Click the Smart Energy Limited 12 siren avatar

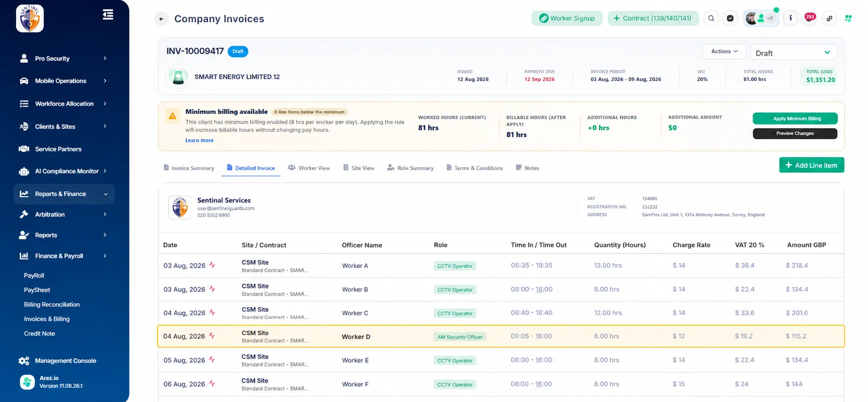click(x=178, y=76)
